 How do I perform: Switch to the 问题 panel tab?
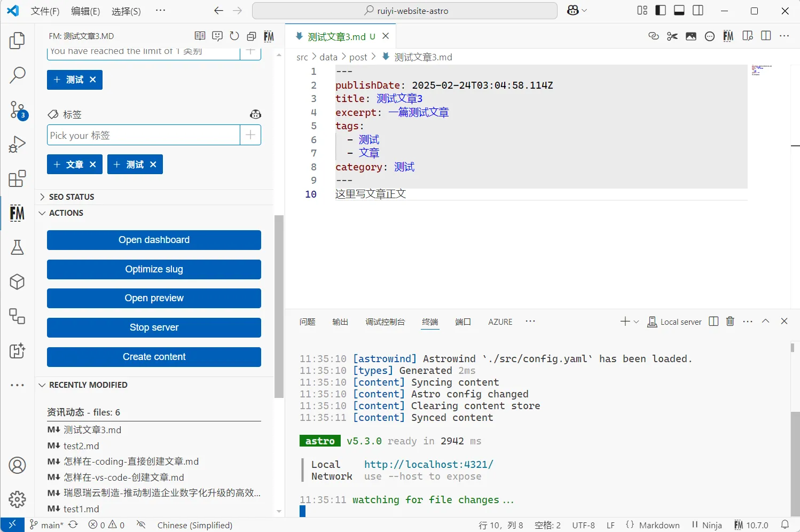click(x=308, y=322)
